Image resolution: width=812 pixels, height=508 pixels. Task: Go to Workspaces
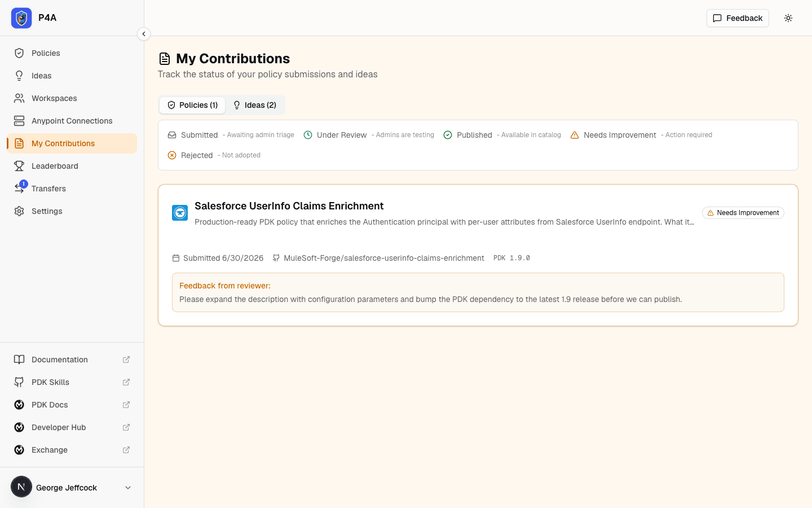click(72, 98)
